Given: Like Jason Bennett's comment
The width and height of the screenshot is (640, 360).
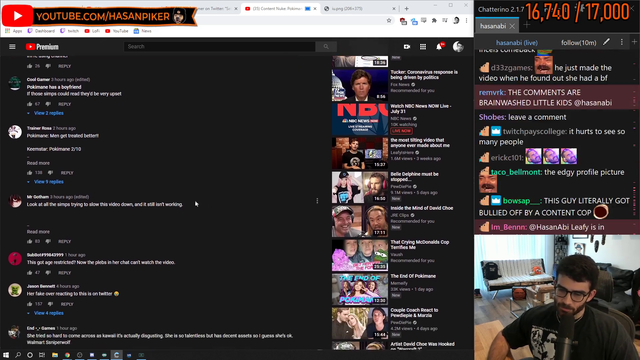Looking at the screenshot, I should [29, 304].
